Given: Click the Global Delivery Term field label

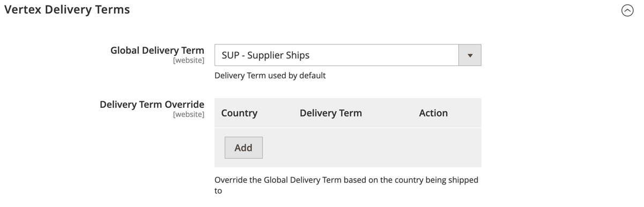Looking at the screenshot, I should 157,50.
